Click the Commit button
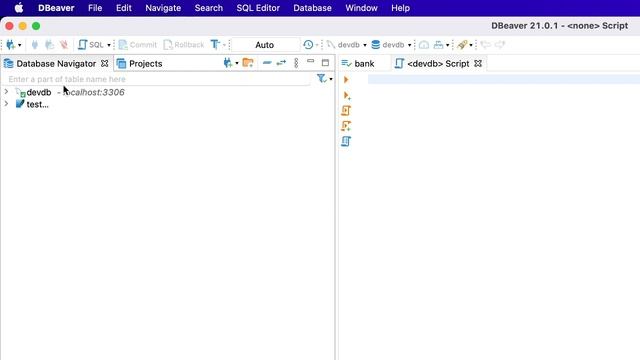This screenshot has height=360, width=640. (x=138, y=44)
